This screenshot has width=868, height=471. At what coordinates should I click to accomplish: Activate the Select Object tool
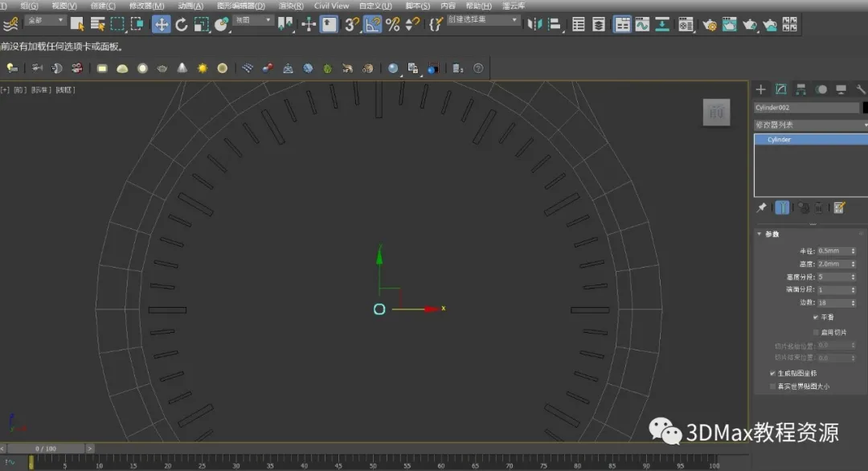(x=77, y=24)
